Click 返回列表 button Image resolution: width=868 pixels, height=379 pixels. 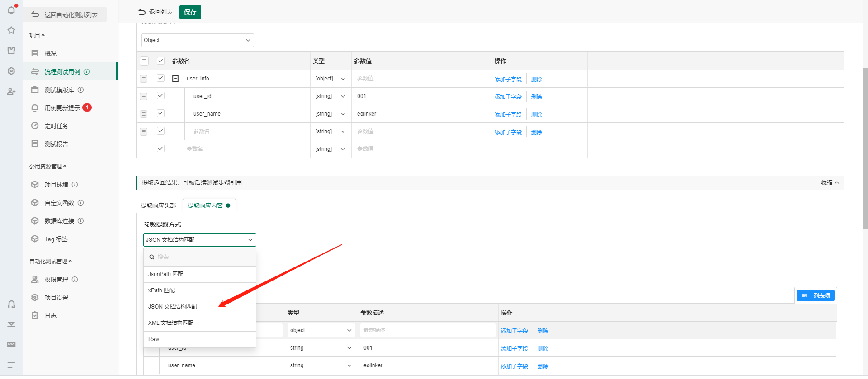[x=156, y=12]
